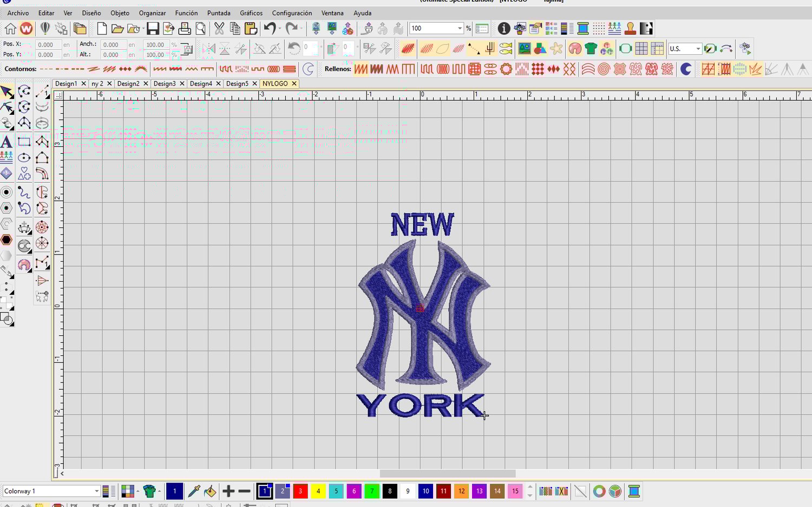This screenshot has width=812, height=507.
Task: Close the NYLOGO tab
Action: click(x=294, y=83)
